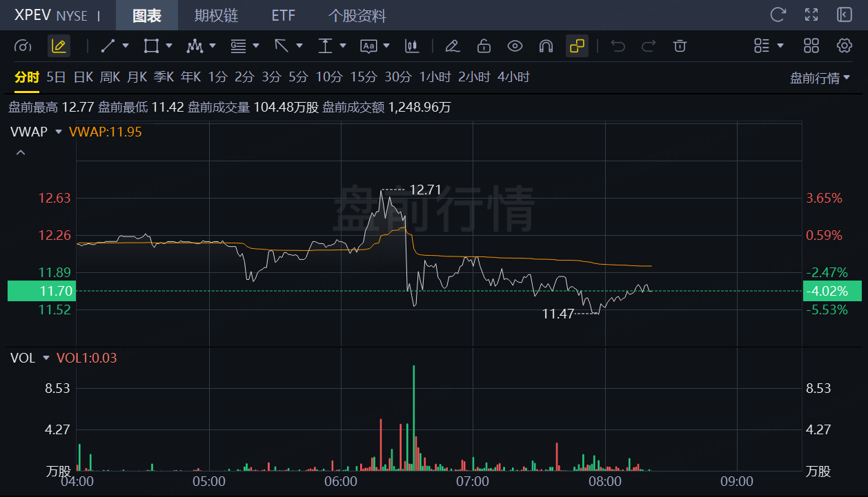Select the 季K timeframe
This screenshot has width=868, height=497.
(x=164, y=77)
